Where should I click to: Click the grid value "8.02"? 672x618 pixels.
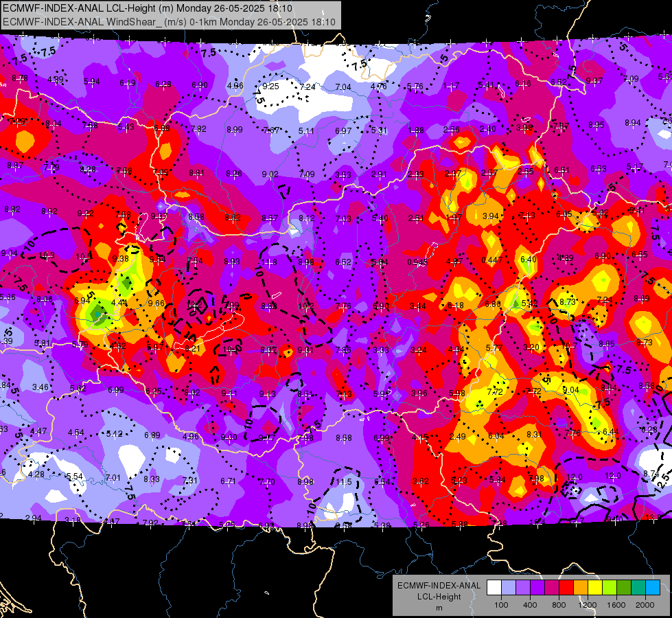tap(192, 392)
